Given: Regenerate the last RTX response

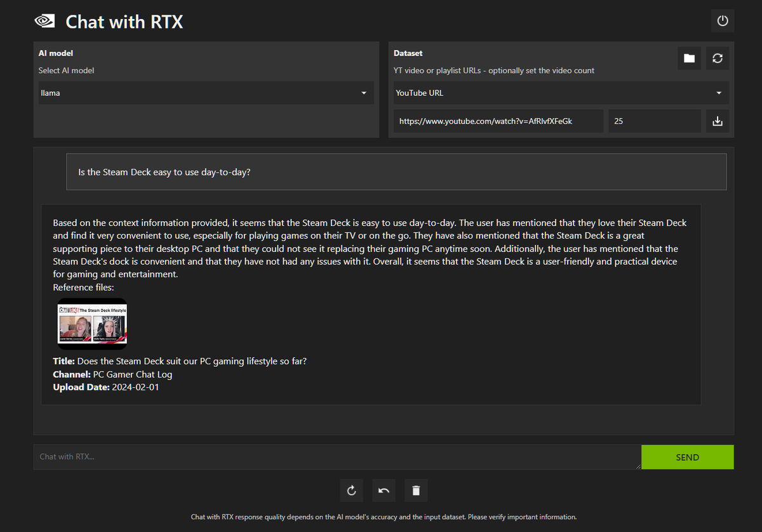Looking at the screenshot, I should click(x=351, y=490).
